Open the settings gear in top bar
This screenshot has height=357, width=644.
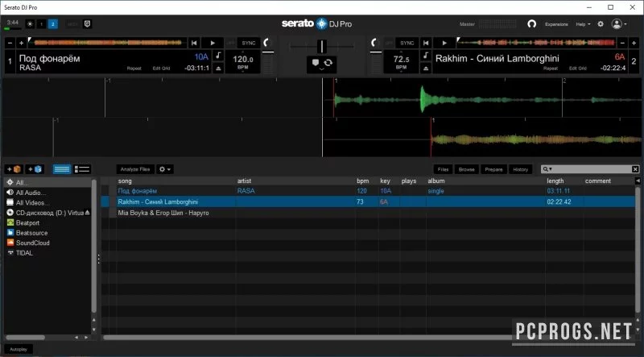(601, 24)
